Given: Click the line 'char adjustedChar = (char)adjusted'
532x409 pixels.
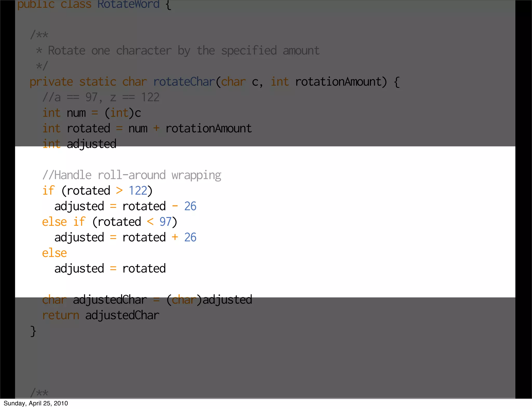Looking at the screenshot, I should 147,300.
